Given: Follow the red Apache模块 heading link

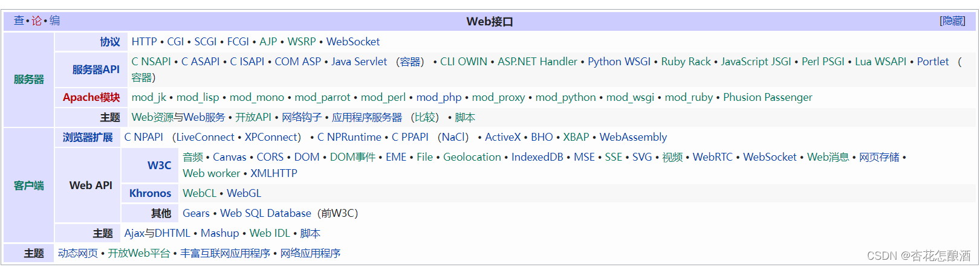Looking at the screenshot, I should (91, 97).
